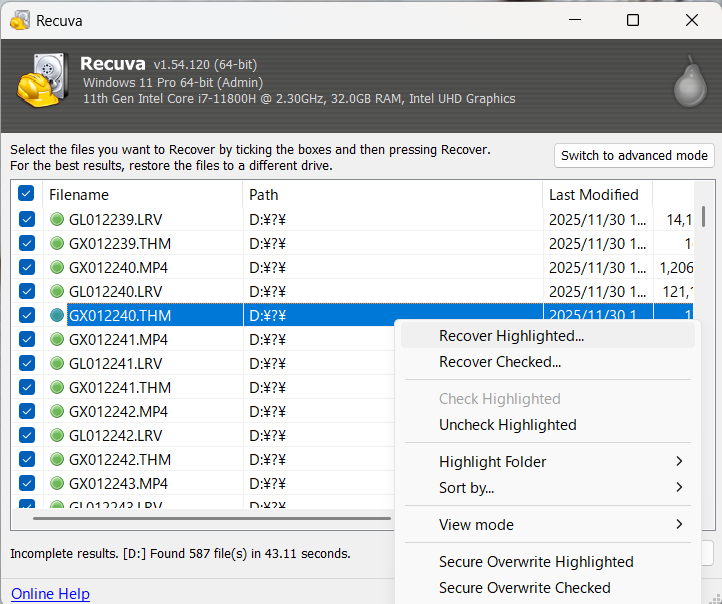Open the Online Help link
The width and height of the screenshot is (722, 604).
50,593
